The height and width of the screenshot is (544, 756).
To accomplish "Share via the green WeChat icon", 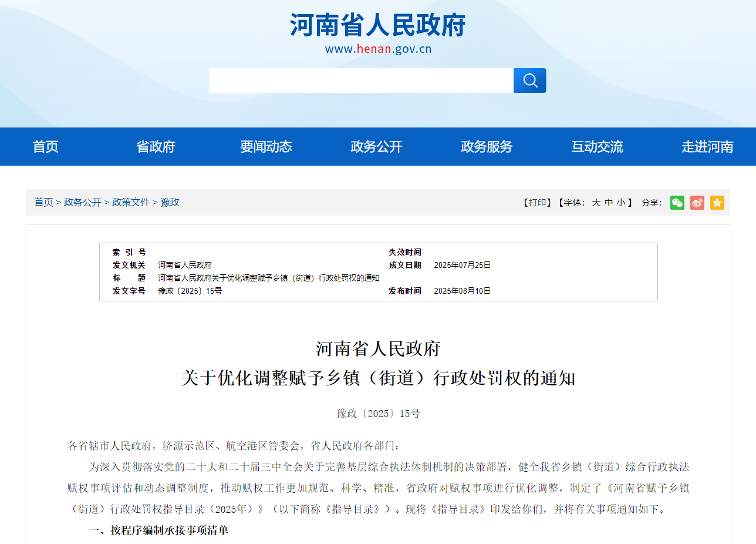I will 677,203.
